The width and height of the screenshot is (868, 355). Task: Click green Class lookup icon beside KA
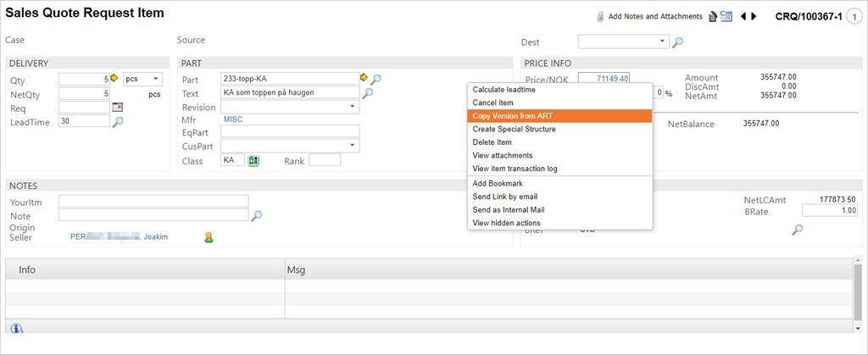pyautogui.click(x=253, y=160)
